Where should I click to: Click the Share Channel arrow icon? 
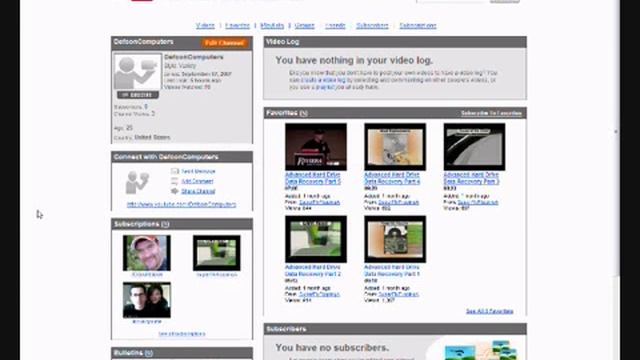click(175, 191)
